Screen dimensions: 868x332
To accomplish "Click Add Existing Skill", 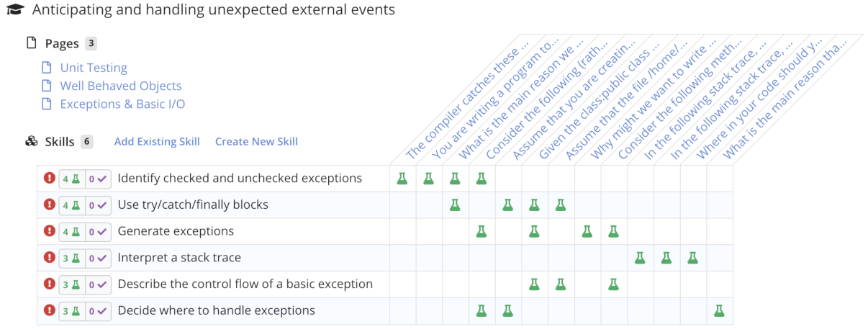I will tap(157, 142).
